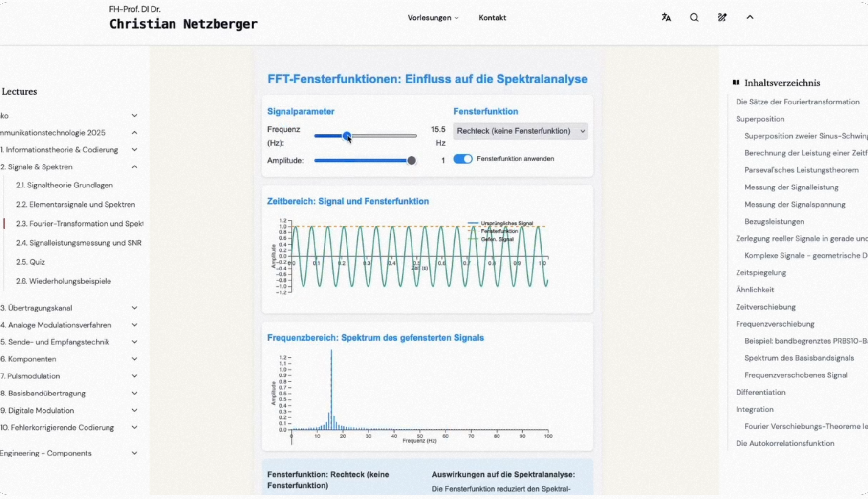The height and width of the screenshot is (499, 868).
Task: Click the Amplitude slider handle
Action: click(x=412, y=161)
